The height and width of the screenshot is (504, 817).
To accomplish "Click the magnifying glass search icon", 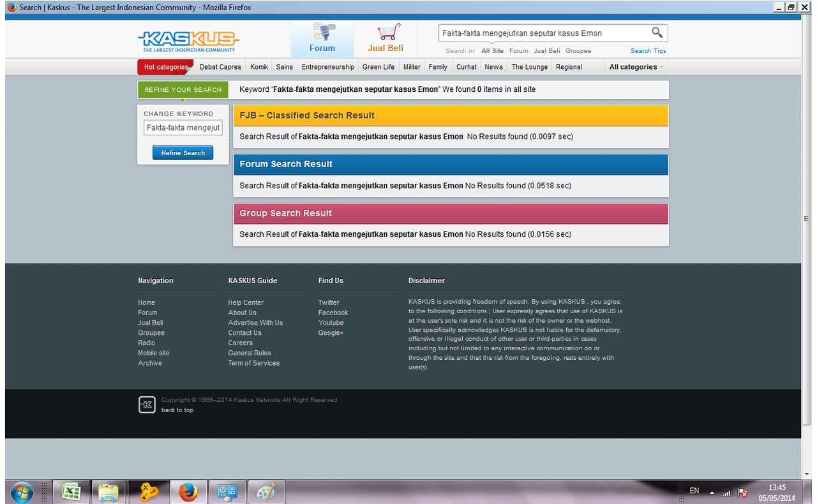I will [657, 33].
